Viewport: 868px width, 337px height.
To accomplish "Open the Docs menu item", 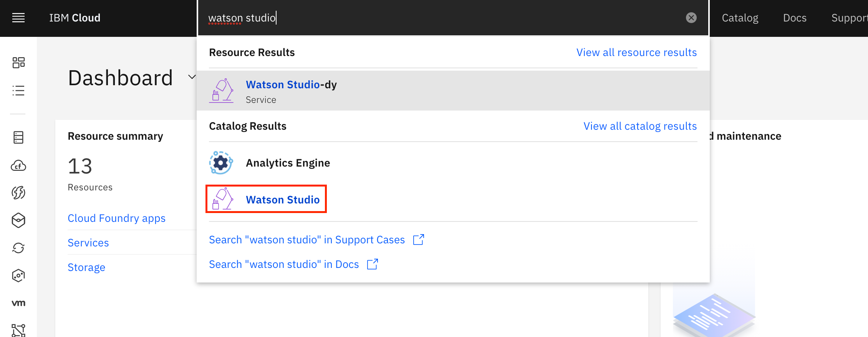I will coord(795,18).
